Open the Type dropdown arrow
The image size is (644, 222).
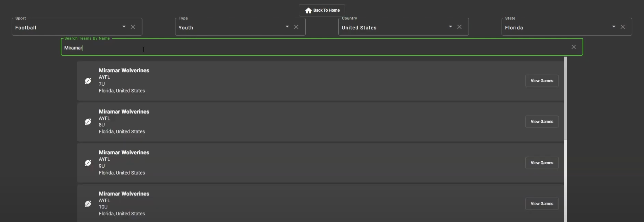pos(287,27)
